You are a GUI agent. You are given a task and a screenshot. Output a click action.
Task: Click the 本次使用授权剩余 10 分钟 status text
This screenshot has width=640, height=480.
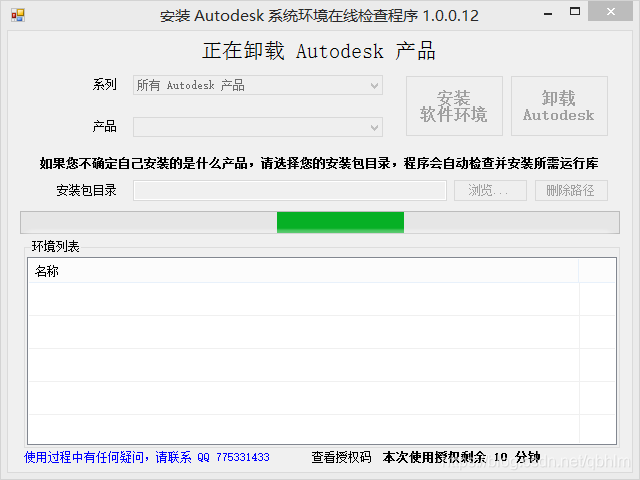(461, 457)
